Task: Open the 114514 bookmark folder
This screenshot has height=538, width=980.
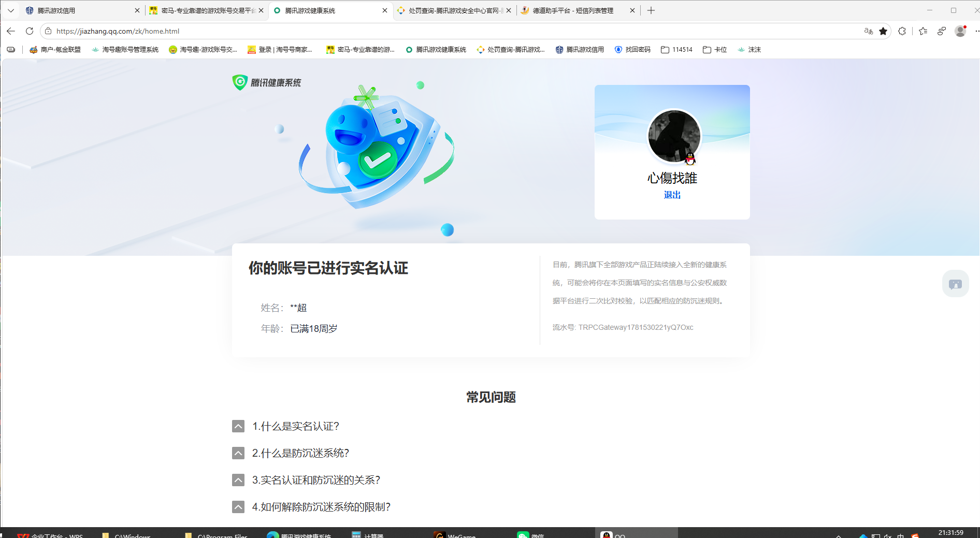Action: click(677, 50)
